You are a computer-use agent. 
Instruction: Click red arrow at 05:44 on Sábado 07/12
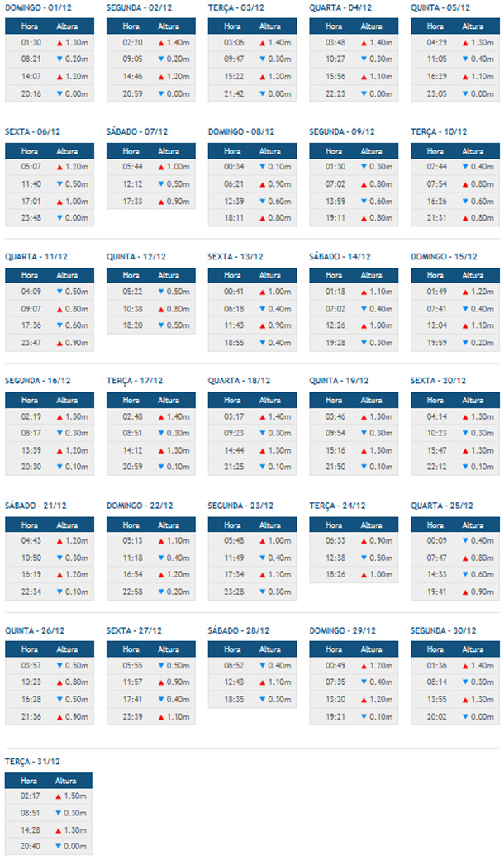point(160,166)
